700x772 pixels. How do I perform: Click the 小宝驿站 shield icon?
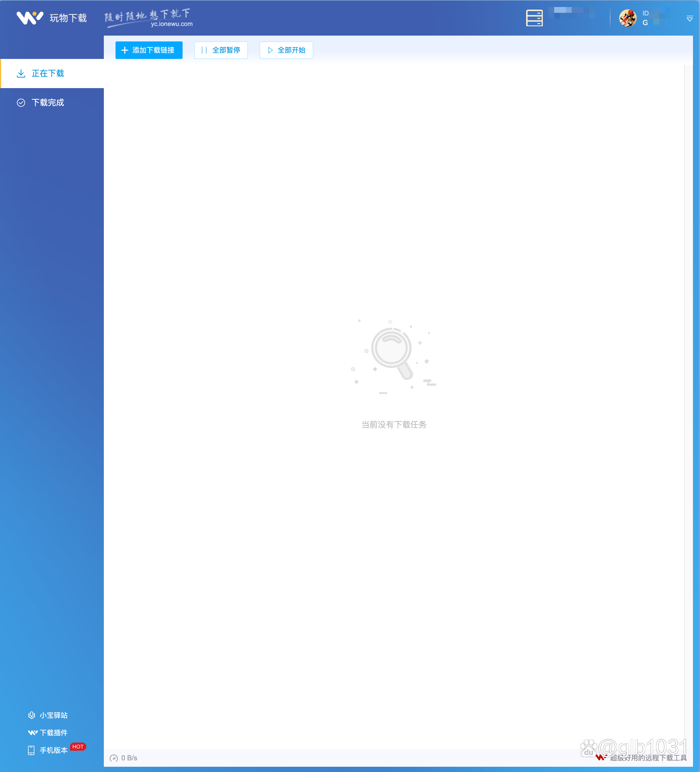[x=32, y=715]
